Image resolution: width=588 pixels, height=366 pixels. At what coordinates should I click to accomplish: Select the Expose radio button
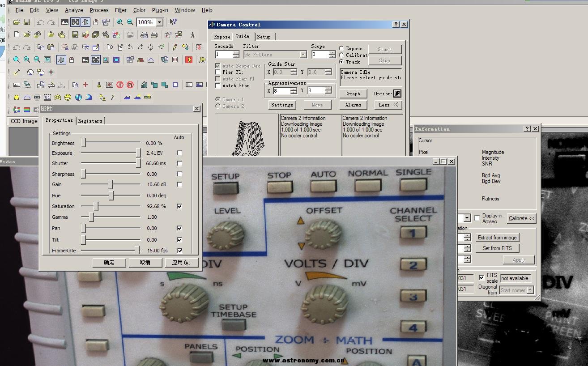(341, 48)
